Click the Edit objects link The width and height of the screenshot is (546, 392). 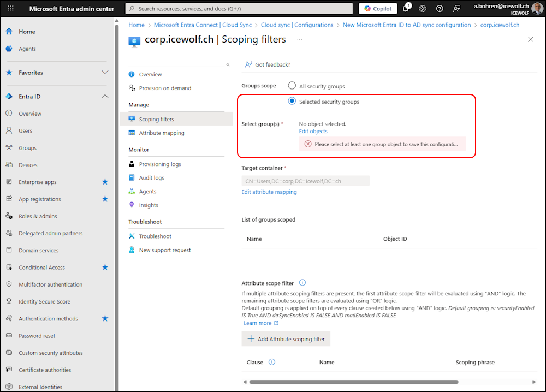313,132
